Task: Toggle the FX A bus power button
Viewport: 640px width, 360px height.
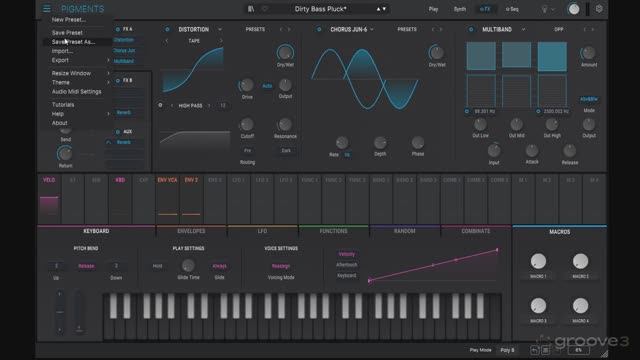Action: click(x=118, y=29)
